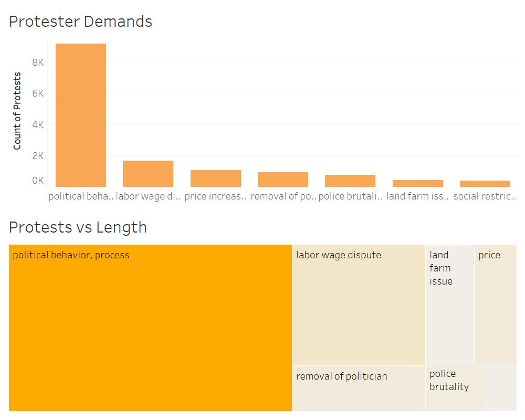
Task: Select the price increases bar in chart
Action: coord(216,178)
